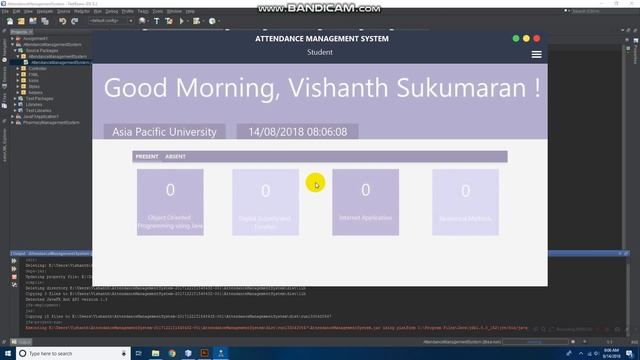Screen dimensions: 640x360
Task: Expand the Test Libraries node
Action: [15, 110]
